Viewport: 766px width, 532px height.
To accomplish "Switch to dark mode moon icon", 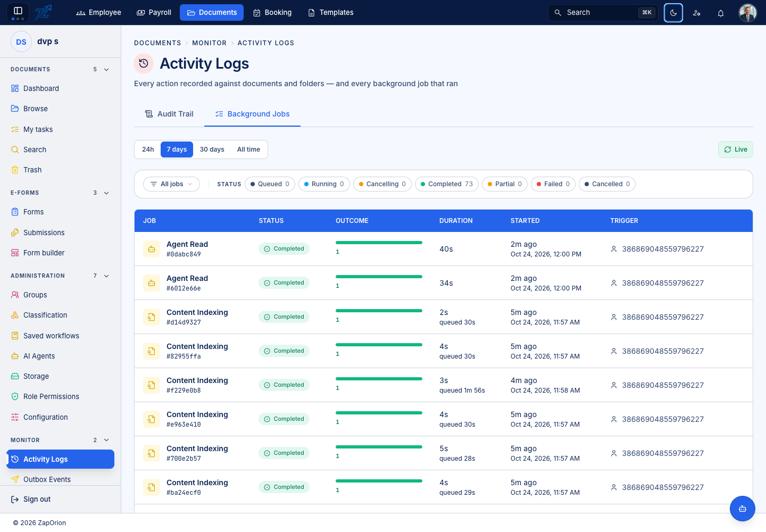I will [x=673, y=13].
